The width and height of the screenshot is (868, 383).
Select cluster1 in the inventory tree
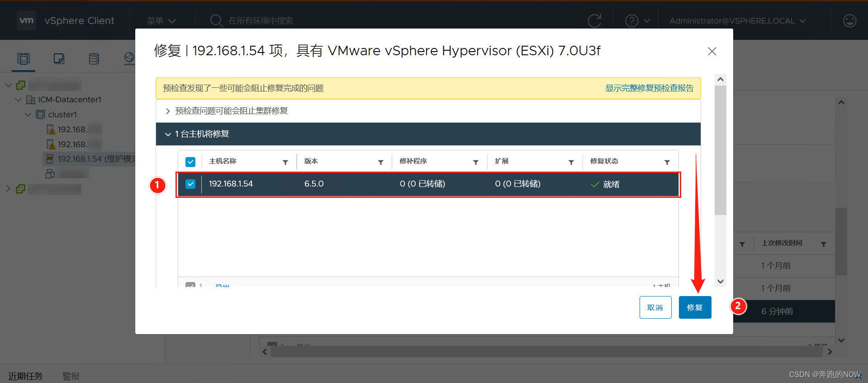tap(62, 115)
